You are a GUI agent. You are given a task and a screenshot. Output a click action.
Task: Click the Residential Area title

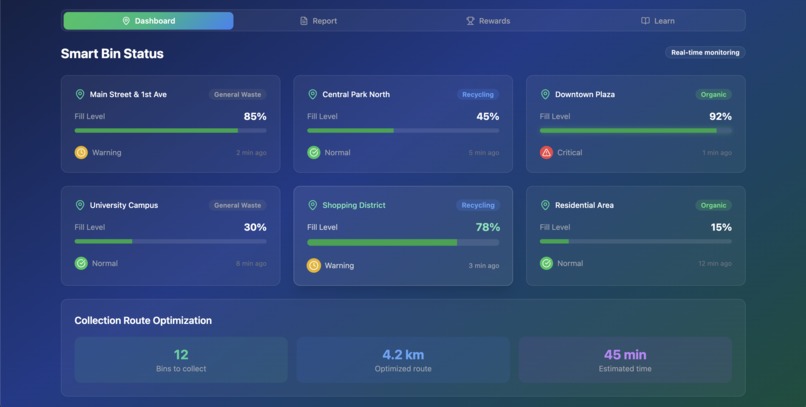pyautogui.click(x=584, y=205)
